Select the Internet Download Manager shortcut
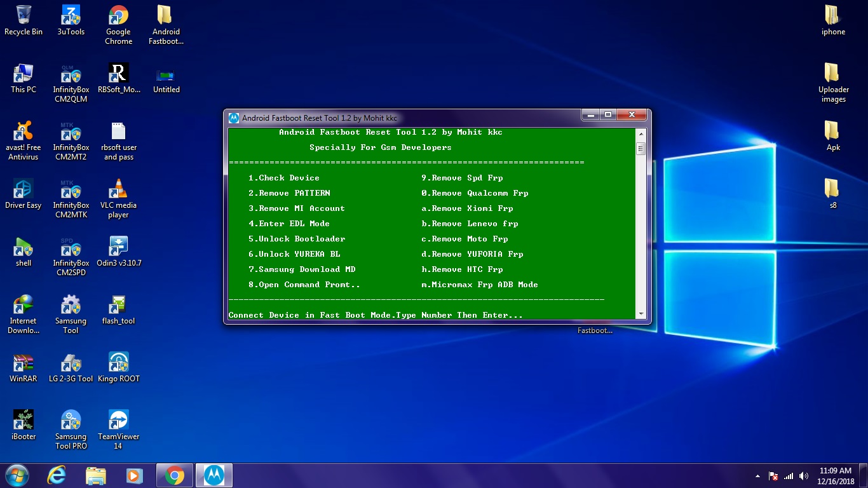Screen dimensions: 868x488 [x=24, y=314]
